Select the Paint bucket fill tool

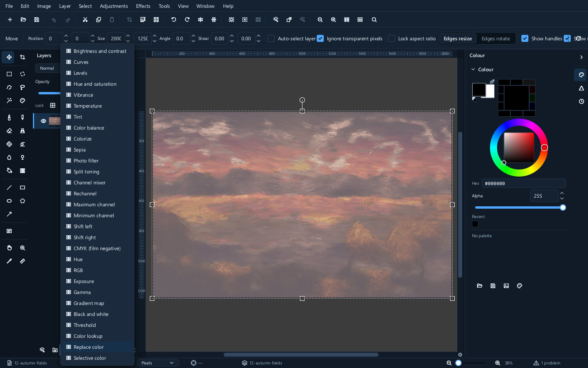coord(9,171)
